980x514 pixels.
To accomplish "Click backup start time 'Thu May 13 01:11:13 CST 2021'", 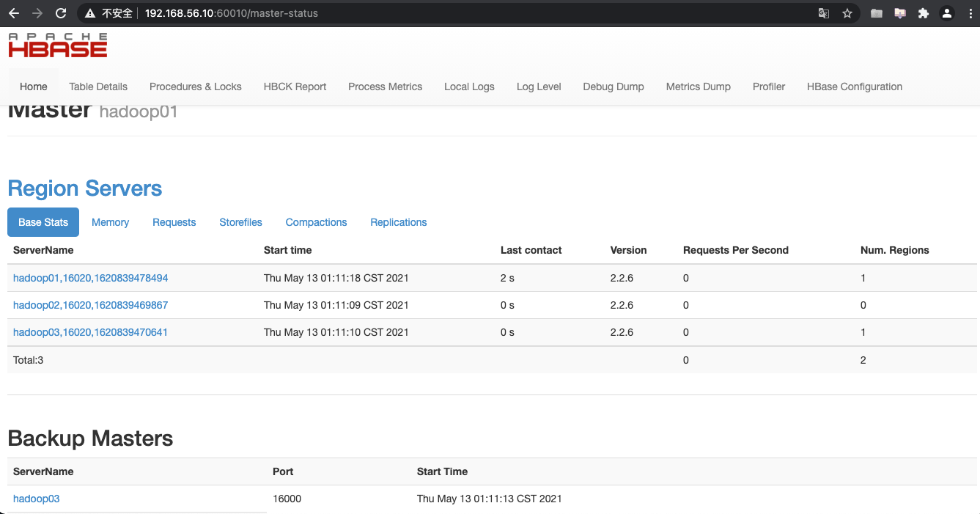I will [x=490, y=499].
